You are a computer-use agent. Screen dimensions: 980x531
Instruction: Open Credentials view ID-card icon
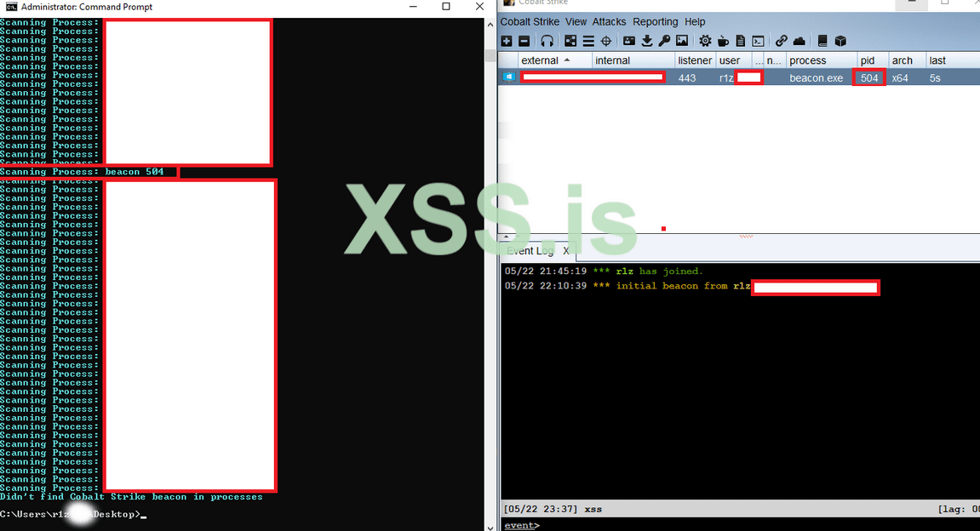629,41
